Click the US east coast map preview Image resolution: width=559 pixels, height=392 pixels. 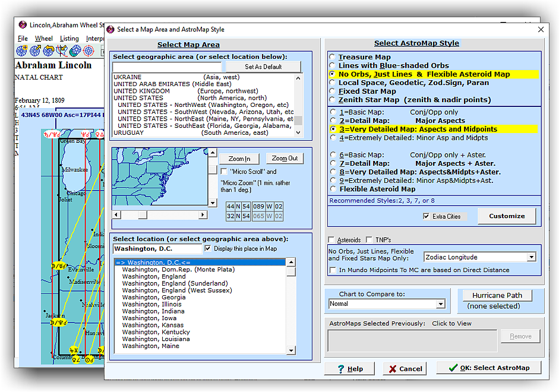pos(160,176)
